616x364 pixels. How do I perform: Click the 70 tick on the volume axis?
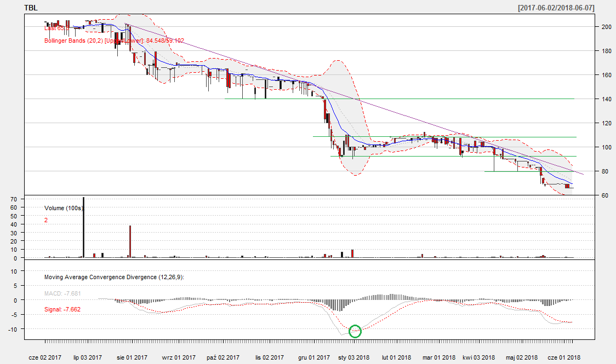(14, 200)
